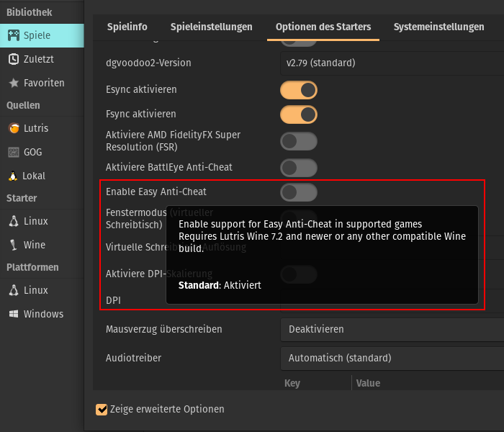This screenshot has width=504, height=432.
Task: Enable AMD FidelityFX Super Resolution toggle
Action: coord(299,141)
